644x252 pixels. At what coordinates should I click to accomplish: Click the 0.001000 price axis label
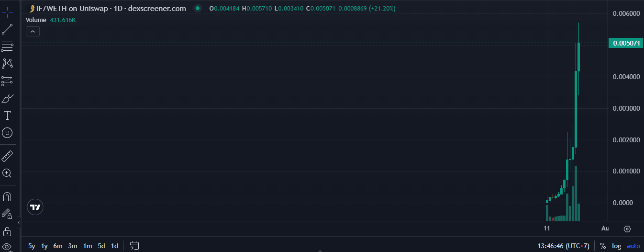[x=626, y=171]
